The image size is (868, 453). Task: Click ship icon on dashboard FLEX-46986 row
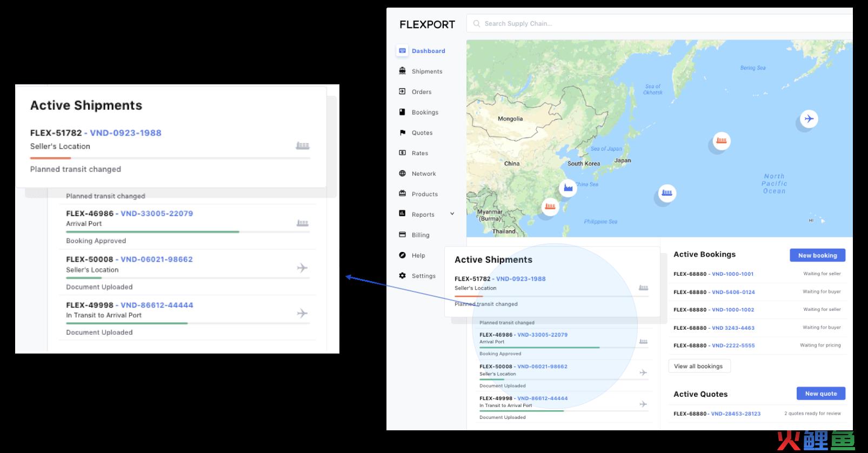[643, 342]
